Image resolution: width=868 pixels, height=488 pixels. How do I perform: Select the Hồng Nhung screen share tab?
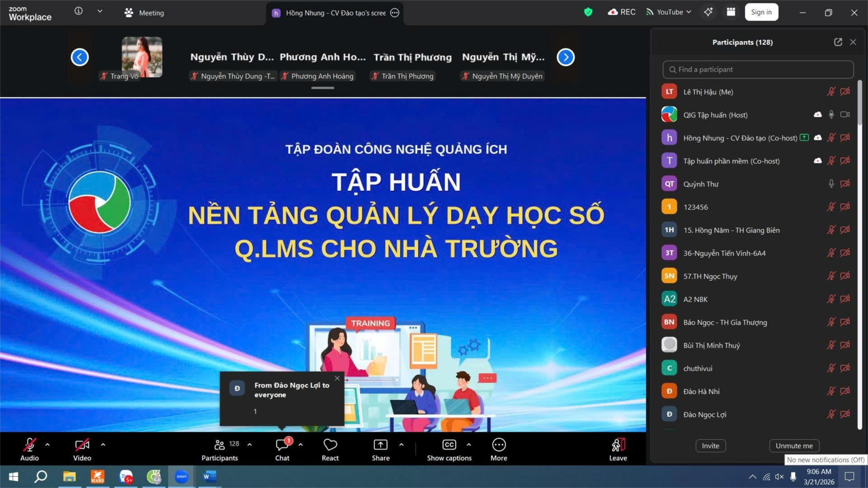(335, 13)
